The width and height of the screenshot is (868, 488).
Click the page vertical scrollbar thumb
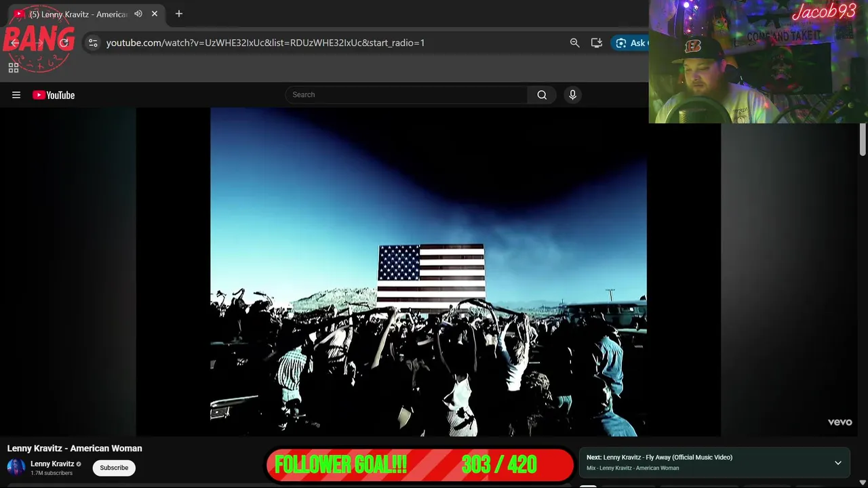(863, 140)
